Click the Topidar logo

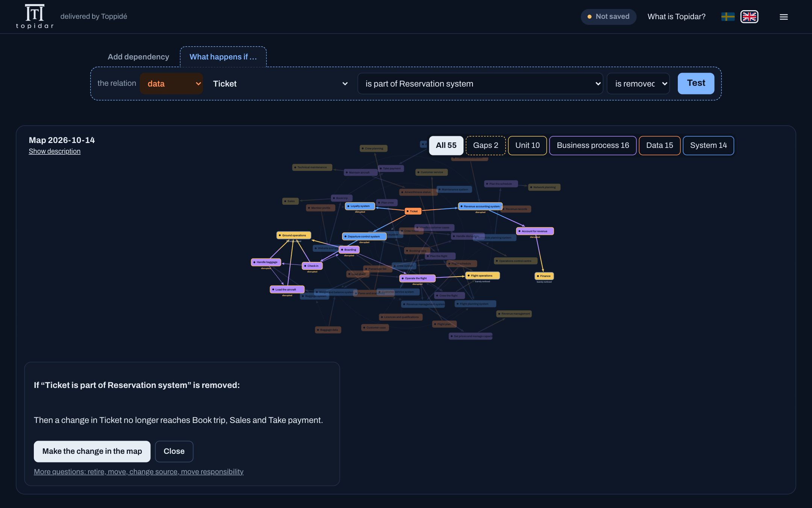coord(35,17)
